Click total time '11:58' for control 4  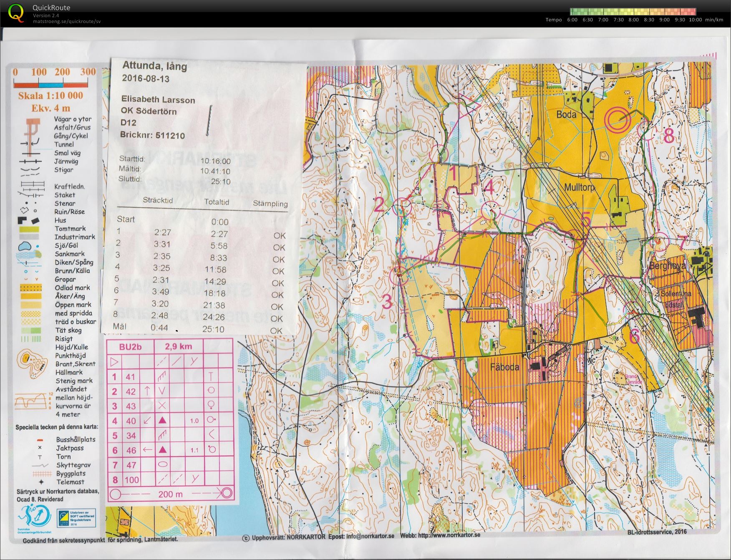pos(216,270)
